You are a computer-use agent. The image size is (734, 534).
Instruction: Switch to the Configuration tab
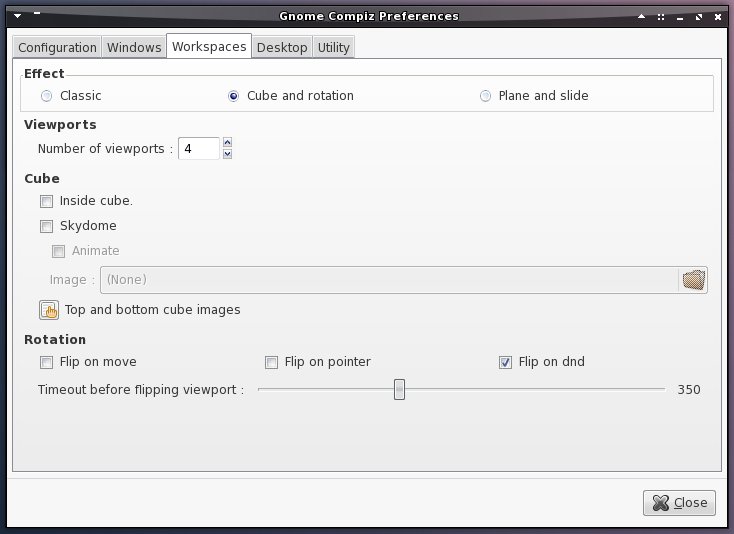[57, 47]
